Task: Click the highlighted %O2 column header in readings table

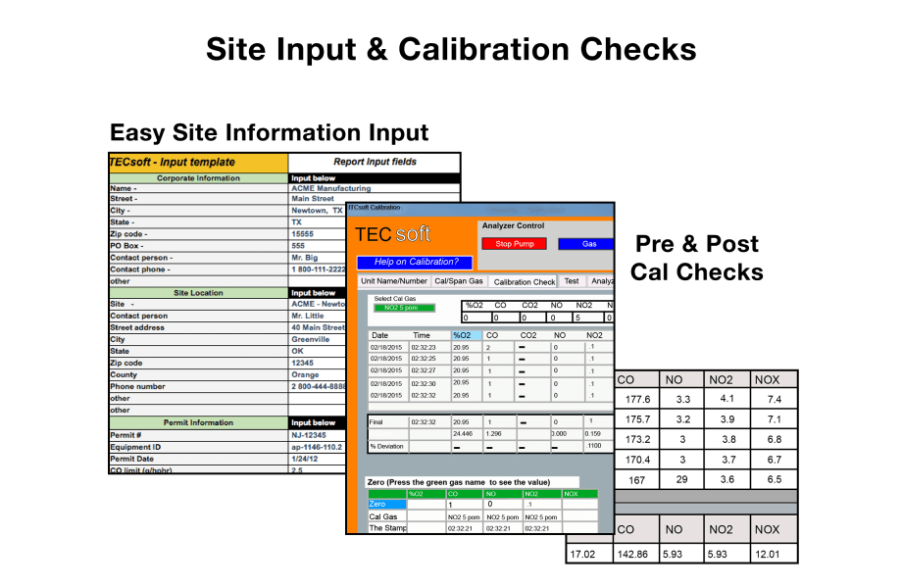Action: (x=466, y=335)
